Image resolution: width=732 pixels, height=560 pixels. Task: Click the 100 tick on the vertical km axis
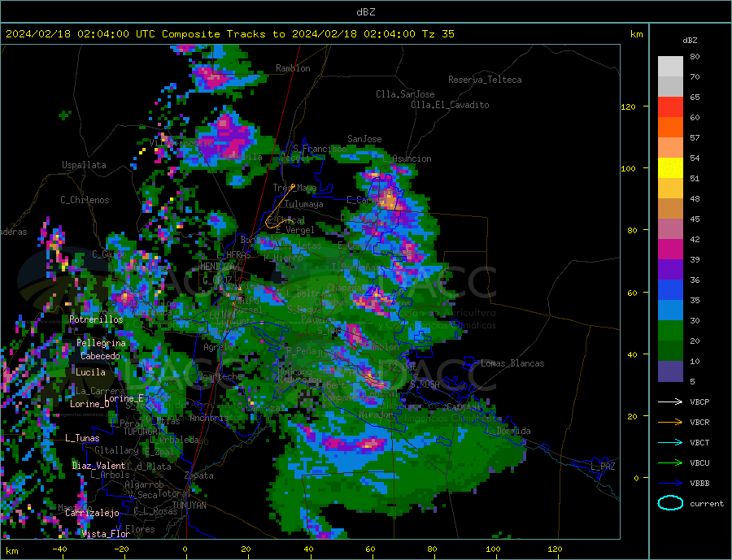pos(628,168)
